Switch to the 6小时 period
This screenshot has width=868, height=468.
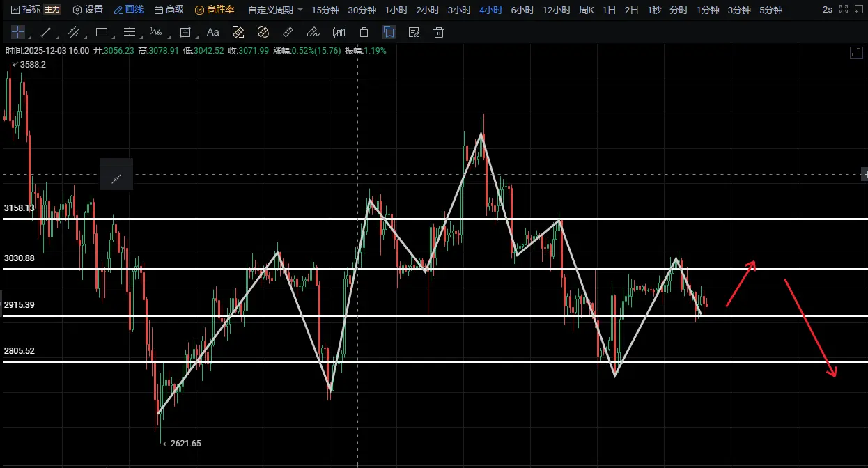coord(522,10)
